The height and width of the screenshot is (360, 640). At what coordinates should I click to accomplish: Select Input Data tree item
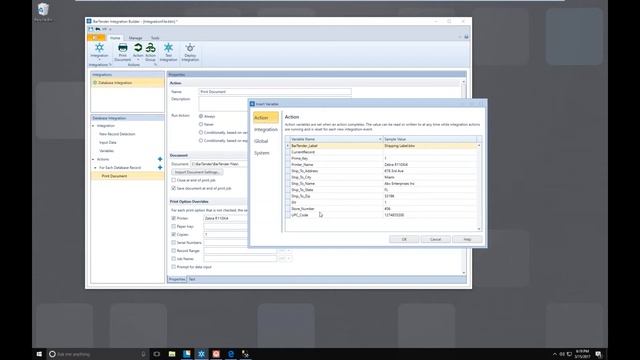click(x=108, y=142)
